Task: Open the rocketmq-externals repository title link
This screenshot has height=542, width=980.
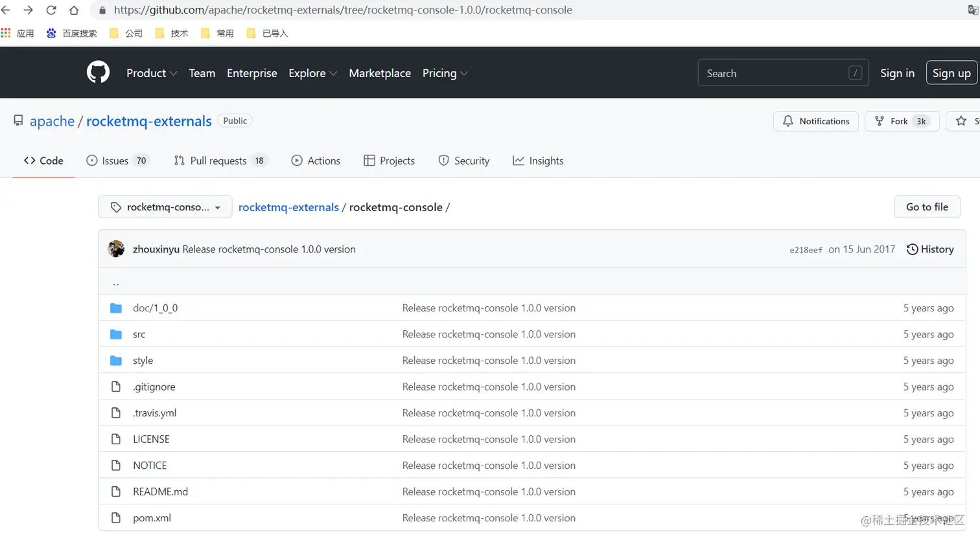Action: click(x=149, y=121)
